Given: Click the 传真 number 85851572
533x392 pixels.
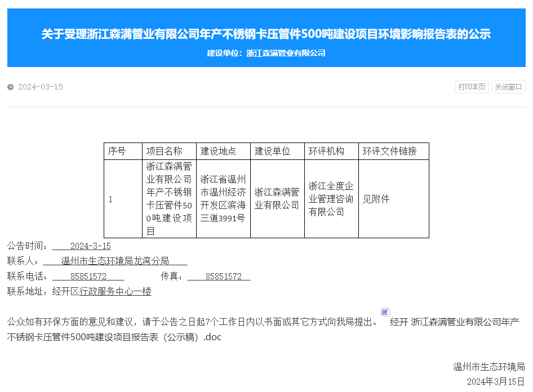Looking at the screenshot, I should click(x=223, y=276).
